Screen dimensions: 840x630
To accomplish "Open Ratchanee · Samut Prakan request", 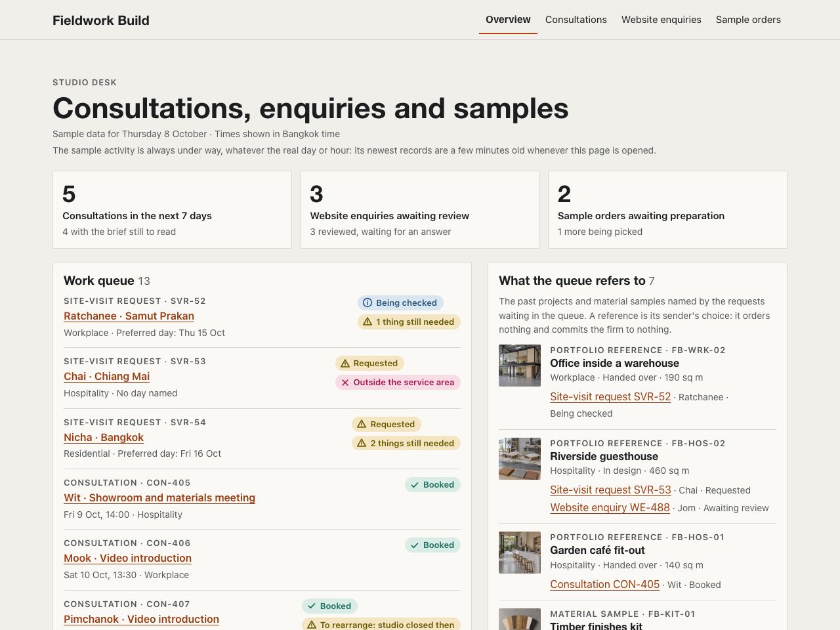I will 129,316.
